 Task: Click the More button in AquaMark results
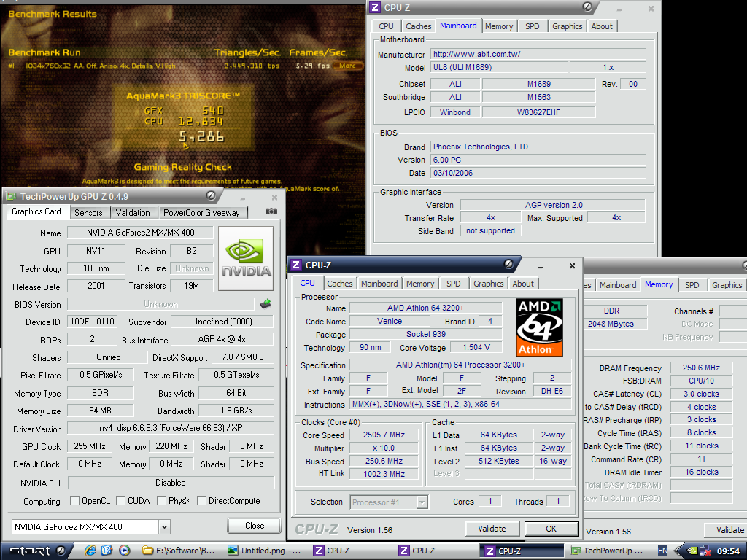point(347,66)
